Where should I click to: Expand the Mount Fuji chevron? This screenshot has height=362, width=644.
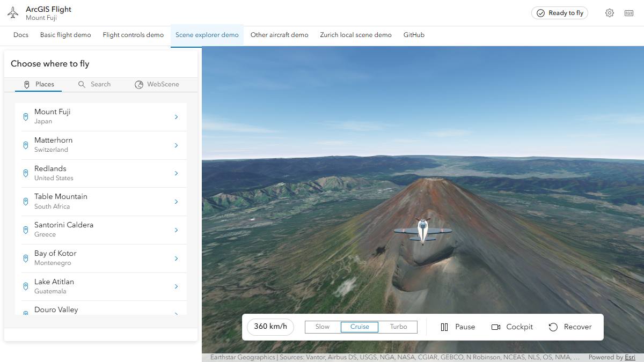pyautogui.click(x=176, y=117)
